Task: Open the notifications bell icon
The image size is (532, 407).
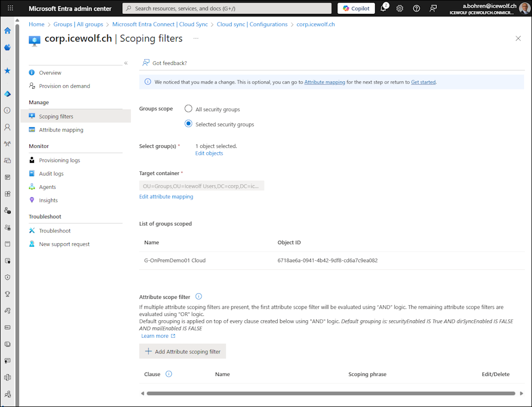Action: pos(383,9)
